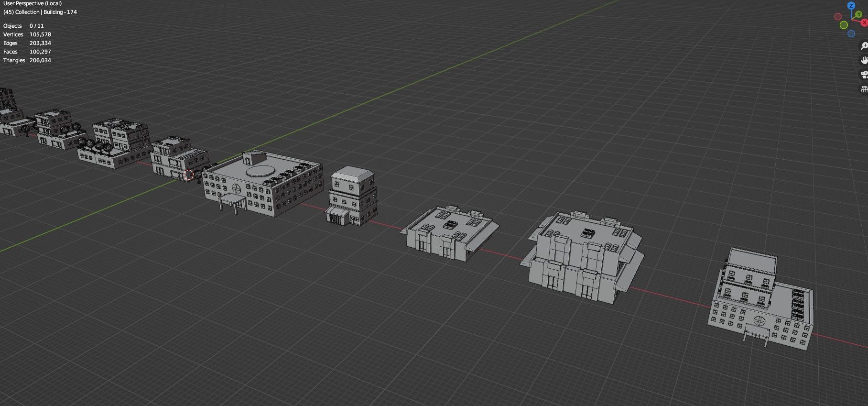Screen dimensions: 868x406
Task: Click the '(45) Collection | Building - 174' text
Action: pyautogui.click(x=40, y=12)
